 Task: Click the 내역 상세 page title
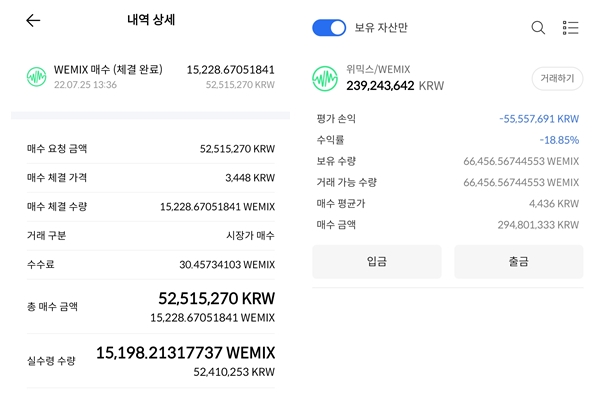(x=151, y=20)
